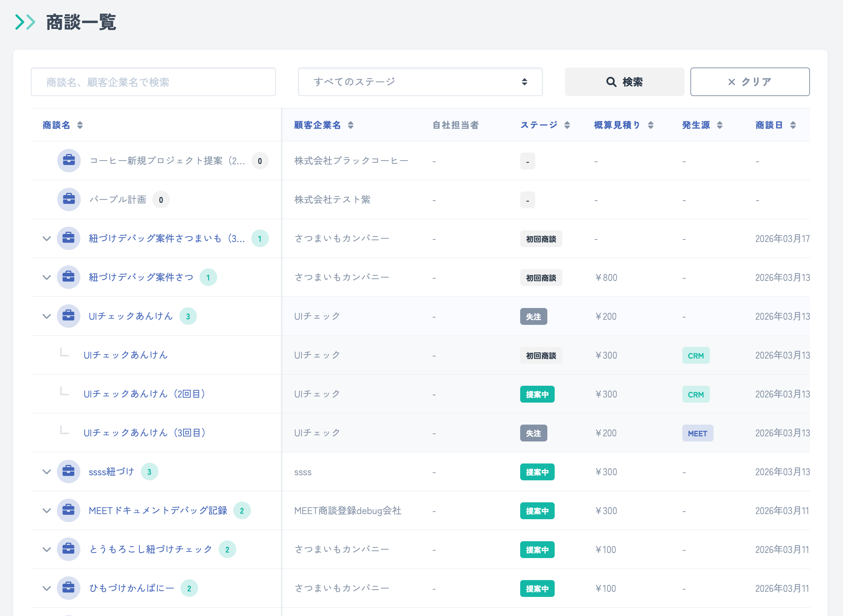
Task: Click count badge 0 on コーヒー新規プロジェクト提案
Action: pos(260,161)
